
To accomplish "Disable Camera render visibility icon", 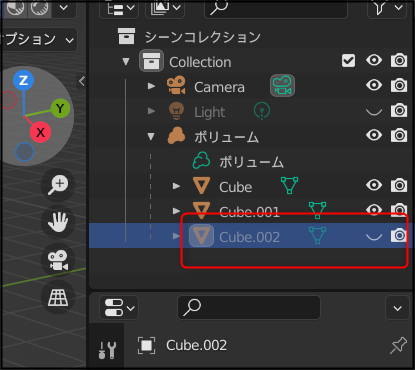I will pos(399,85).
